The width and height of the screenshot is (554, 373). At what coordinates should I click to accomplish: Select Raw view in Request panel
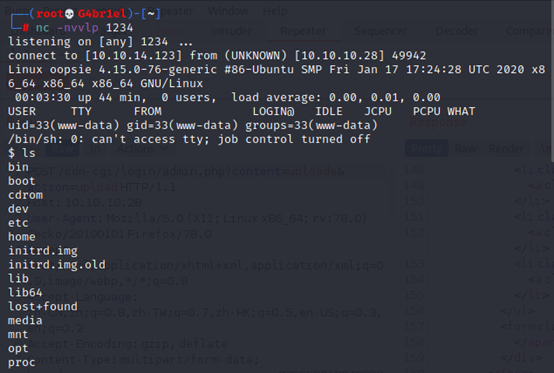[x=62, y=149]
